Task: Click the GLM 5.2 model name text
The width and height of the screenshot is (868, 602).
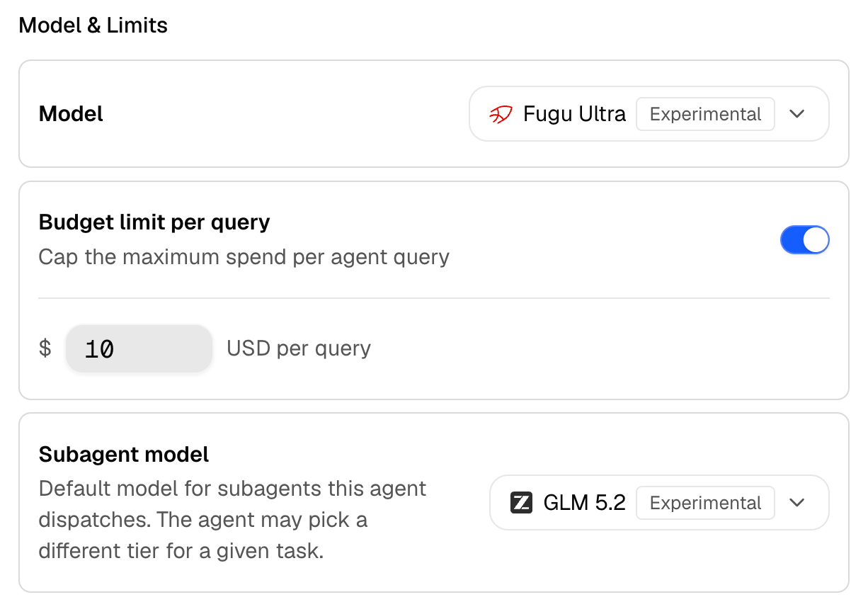Action: 585,503
